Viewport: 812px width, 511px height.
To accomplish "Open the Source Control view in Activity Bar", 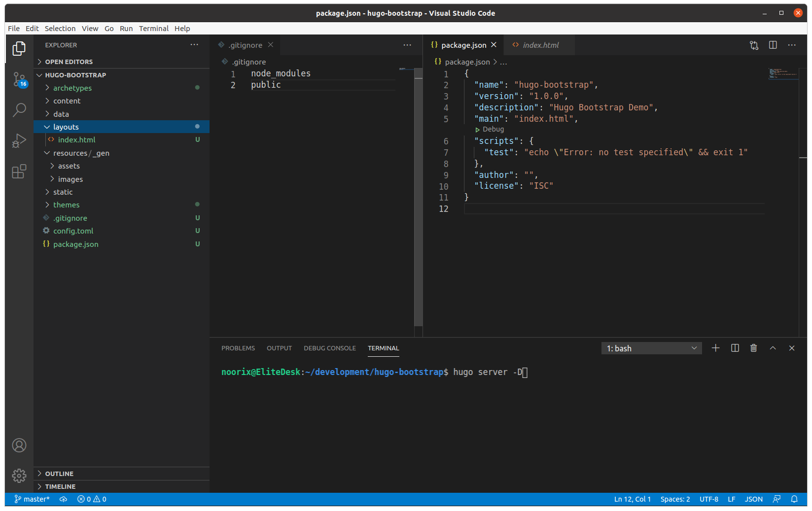I will 19,79.
